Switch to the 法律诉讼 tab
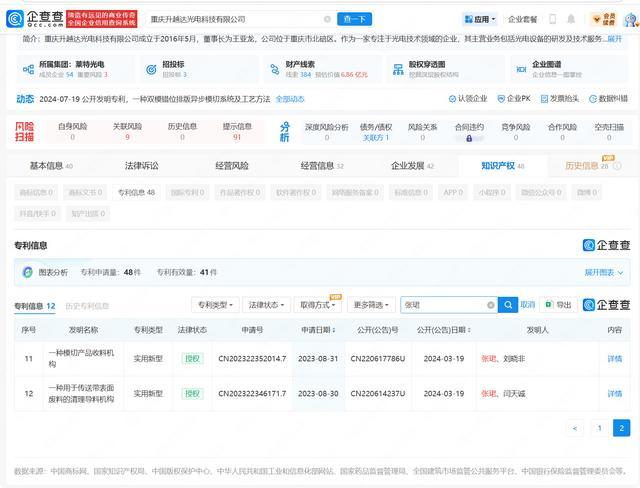The height and width of the screenshot is (488, 640). 142,166
